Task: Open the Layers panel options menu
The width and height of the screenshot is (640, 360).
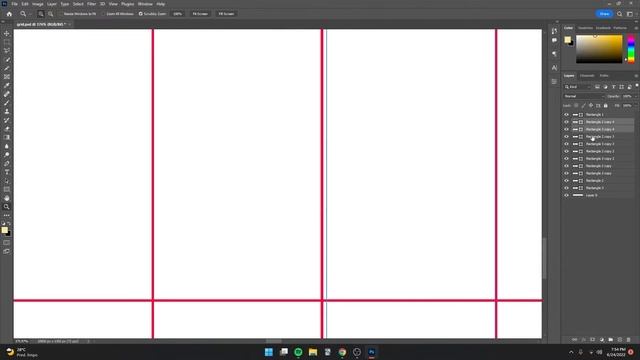Action: tap(636, 76)
